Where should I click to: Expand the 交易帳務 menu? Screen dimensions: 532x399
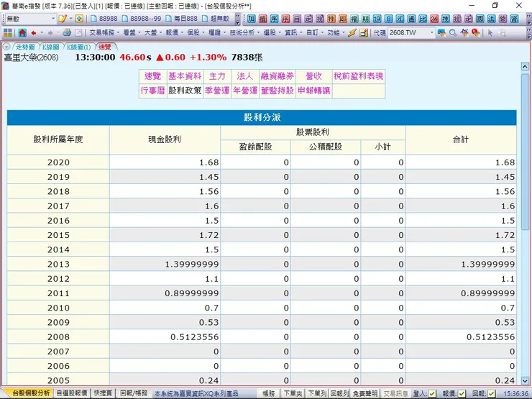coord(104,33)
